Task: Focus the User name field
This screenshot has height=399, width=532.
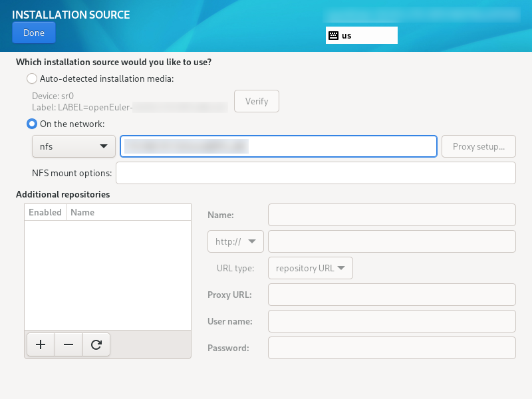Action: (392, 321)
